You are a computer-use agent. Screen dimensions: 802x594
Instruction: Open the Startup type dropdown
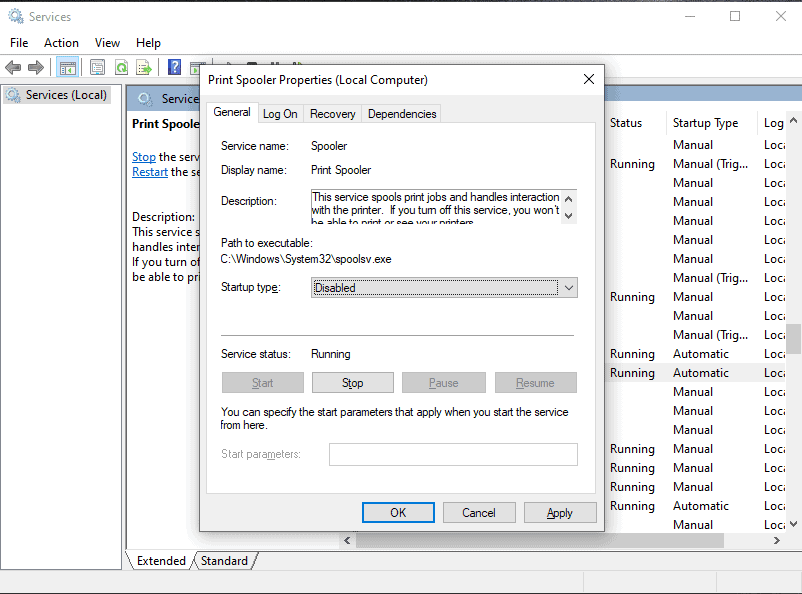click(444, 288)
